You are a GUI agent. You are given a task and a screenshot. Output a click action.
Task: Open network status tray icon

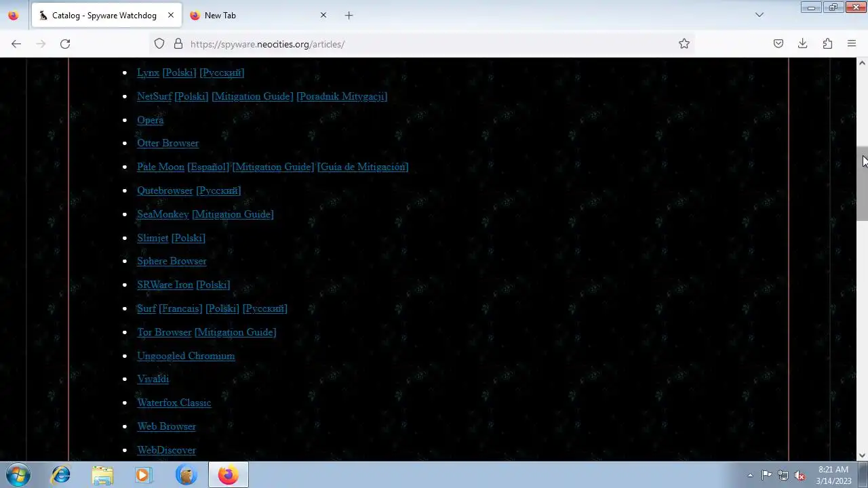point(783,475)
